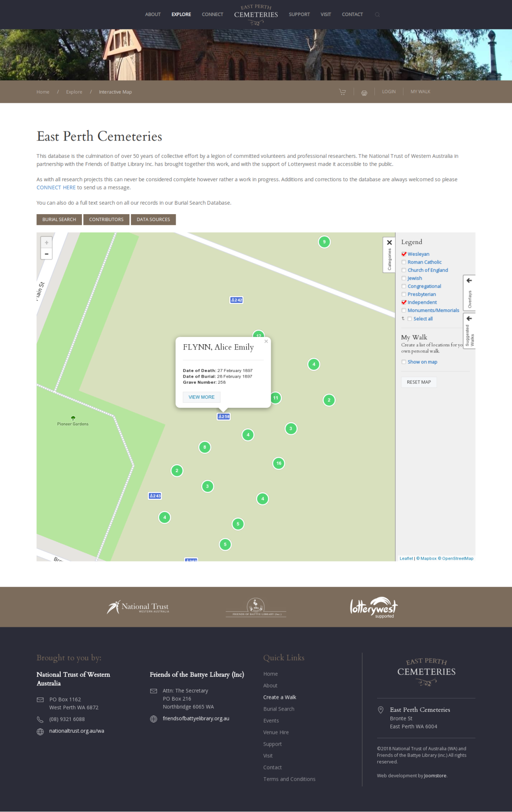This screenshot has height=812, width=512.
Task: Click Reset Map button
Action: 419,382
